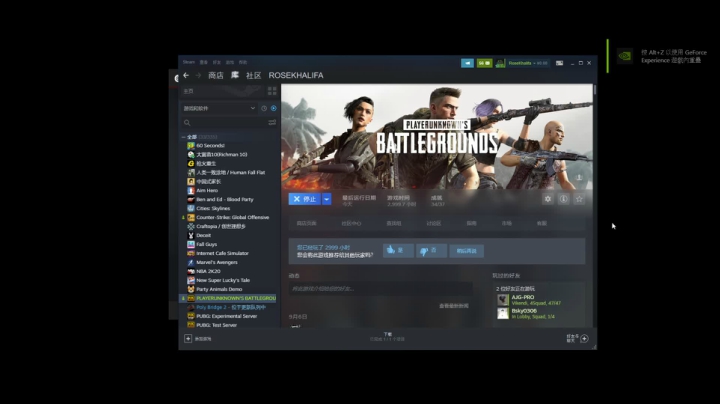Click the 稍后再说 later button
The width and height of the screenshot is (720, 404).
point(467,251)
